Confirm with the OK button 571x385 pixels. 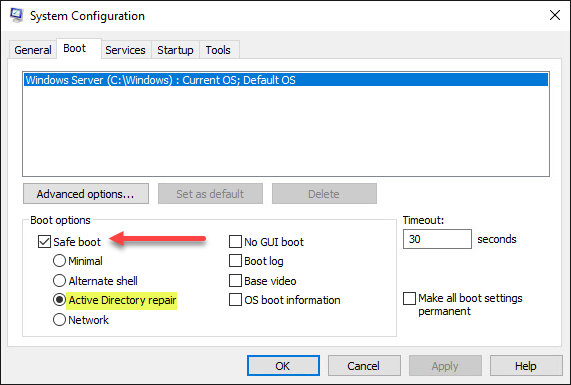click(283, 366)
